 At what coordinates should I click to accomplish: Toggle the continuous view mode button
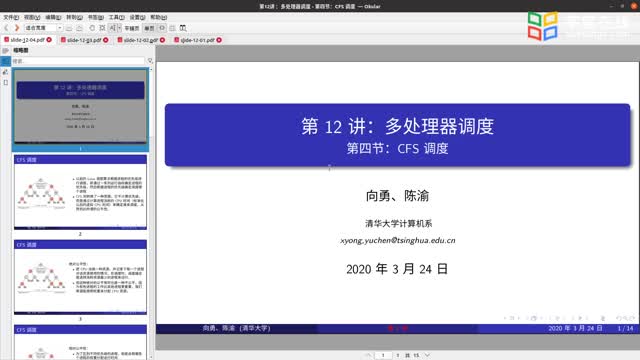131,28
